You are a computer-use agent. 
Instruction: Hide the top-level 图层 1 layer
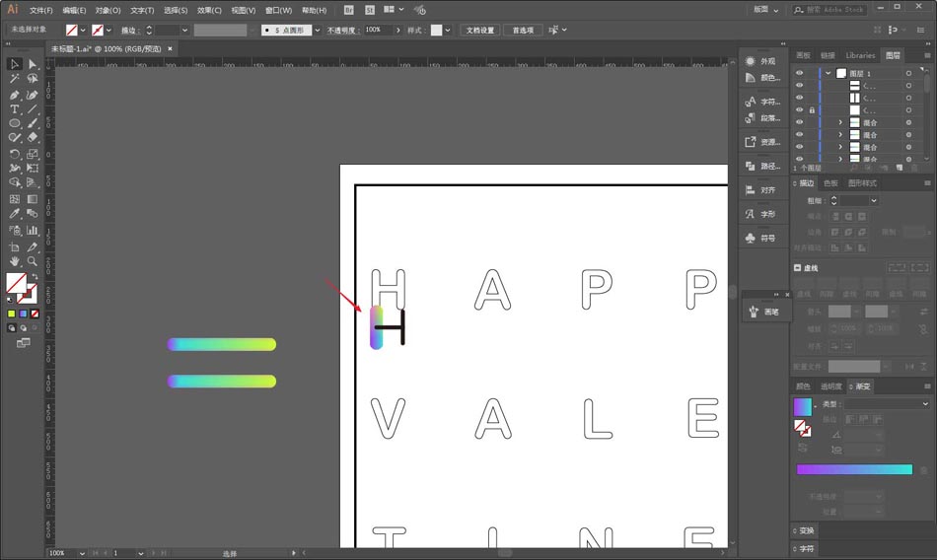click(x=799, y=74)
